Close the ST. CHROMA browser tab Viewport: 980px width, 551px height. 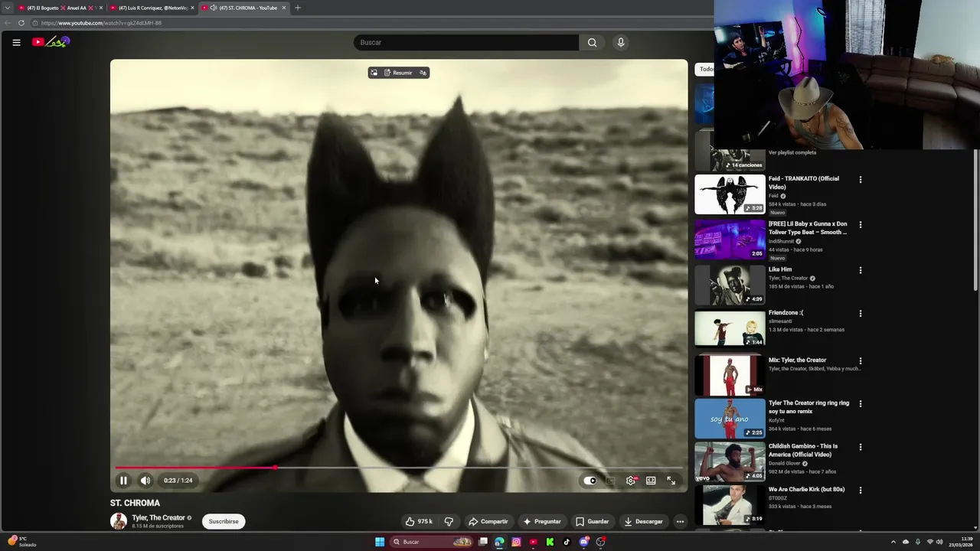tap(284, 8)
